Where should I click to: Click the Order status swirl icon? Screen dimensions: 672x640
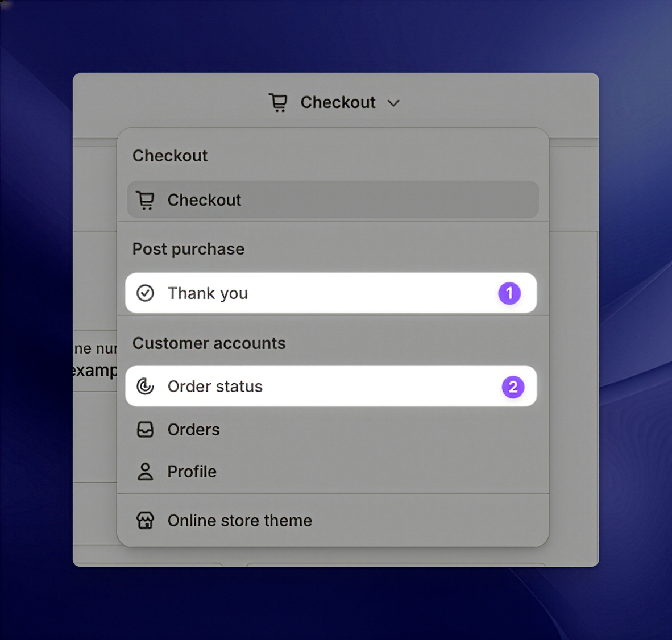146,387
